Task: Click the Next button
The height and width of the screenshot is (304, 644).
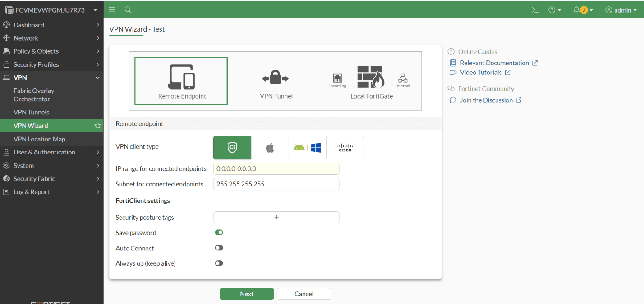Action: tap(247, 294)
